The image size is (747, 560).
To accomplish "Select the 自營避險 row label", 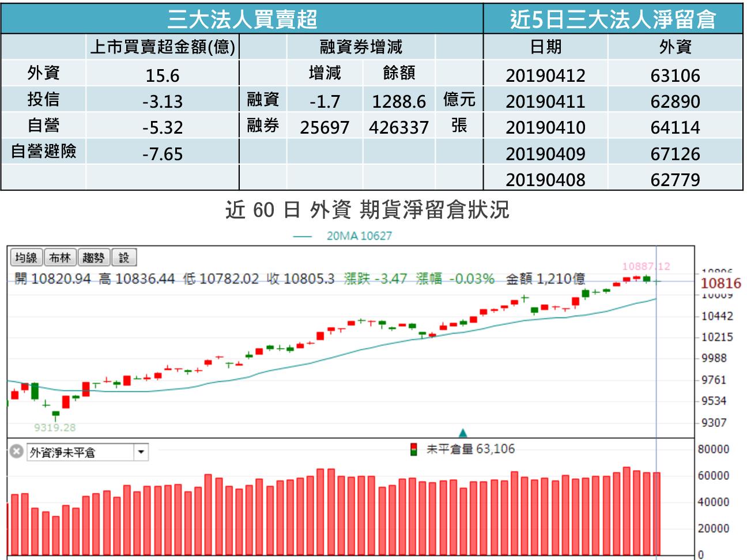I will tap(43, 151).
